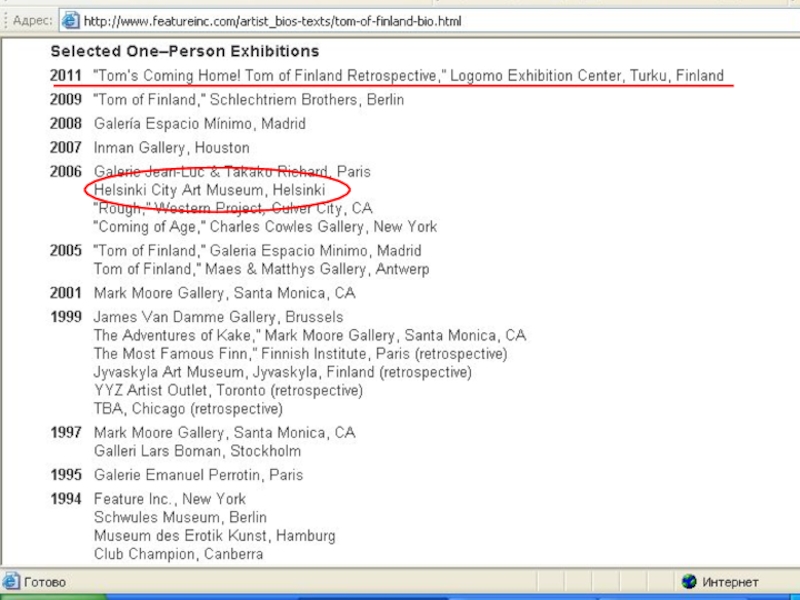Click 'Schwules Museum, Berlin' line
Viewport: 800px width, 600px height.
(x=180, y=517)
